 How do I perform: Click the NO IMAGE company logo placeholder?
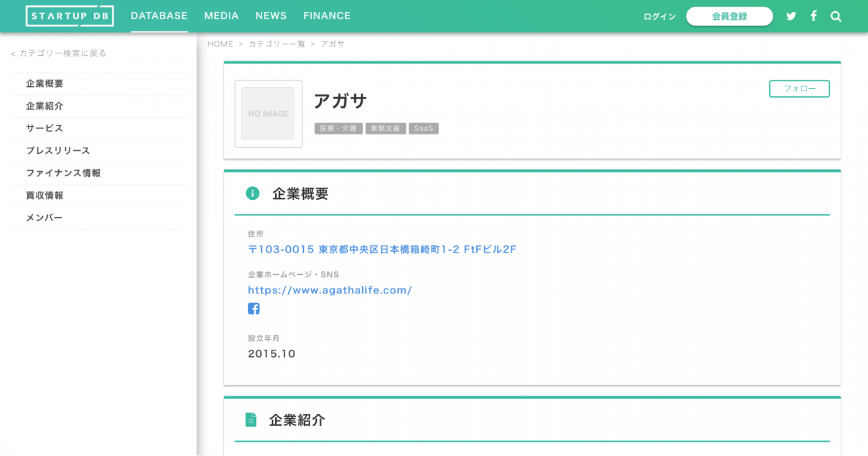(268, 114)
